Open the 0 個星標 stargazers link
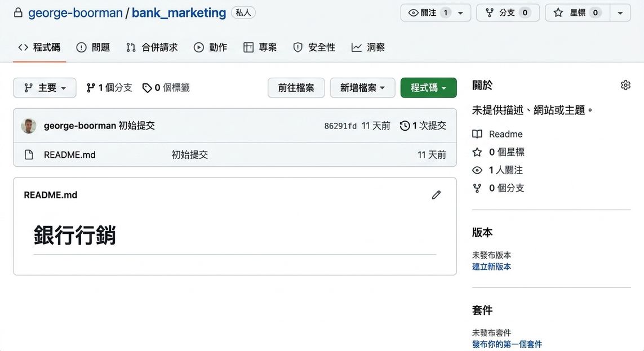This screenshot has width=644, height=351. coord(507,152)
